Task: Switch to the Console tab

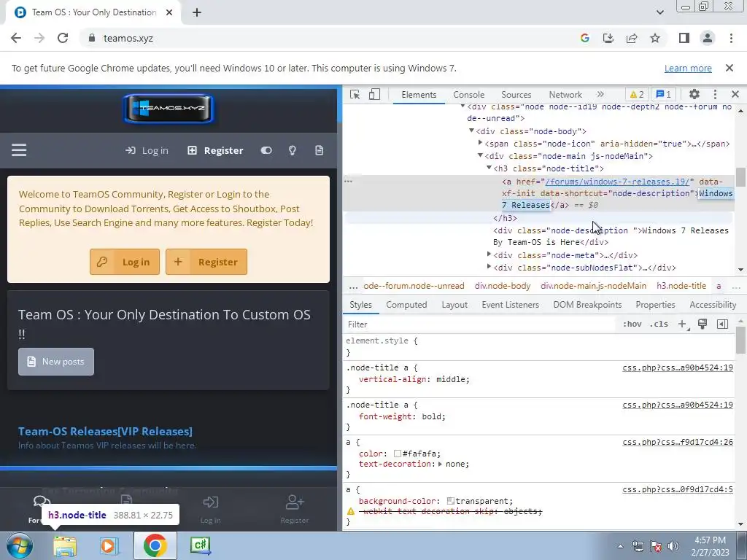Action: [x=469, y=94]
